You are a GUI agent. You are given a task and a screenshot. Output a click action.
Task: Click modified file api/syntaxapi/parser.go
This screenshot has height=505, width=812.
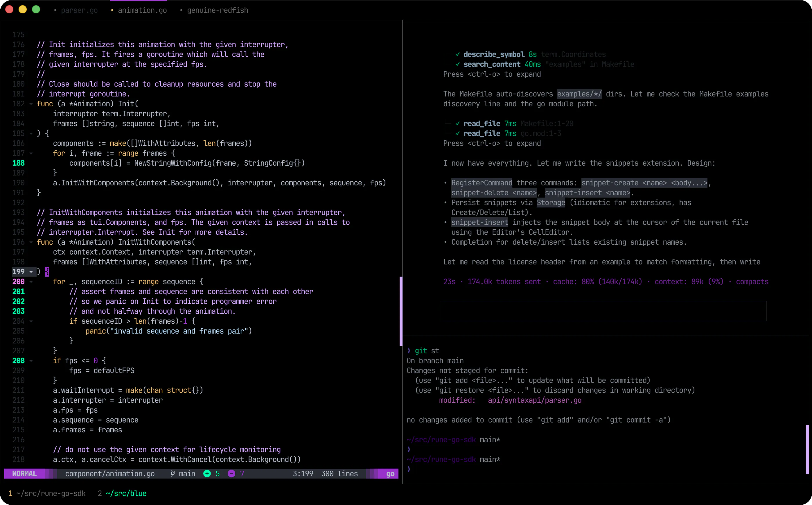tap(534, 400)
